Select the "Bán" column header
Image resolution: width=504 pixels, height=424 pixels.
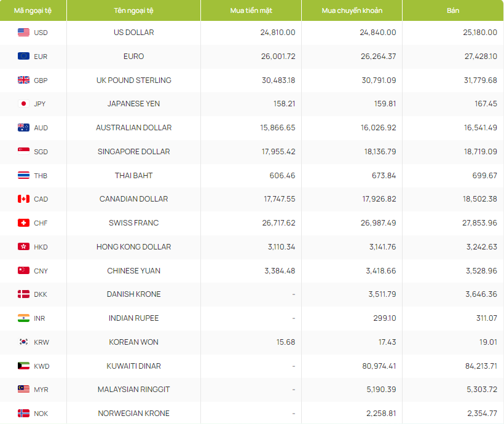(453, 10)
